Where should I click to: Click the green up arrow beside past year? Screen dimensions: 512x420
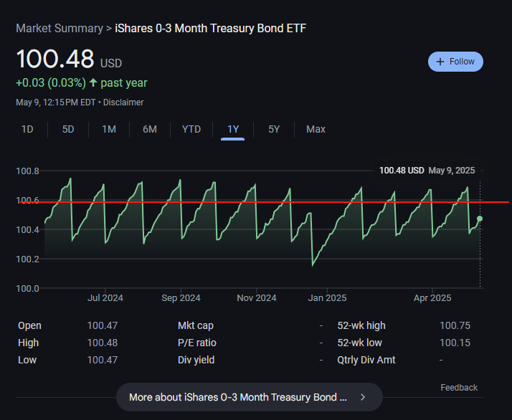coord(93,83)
